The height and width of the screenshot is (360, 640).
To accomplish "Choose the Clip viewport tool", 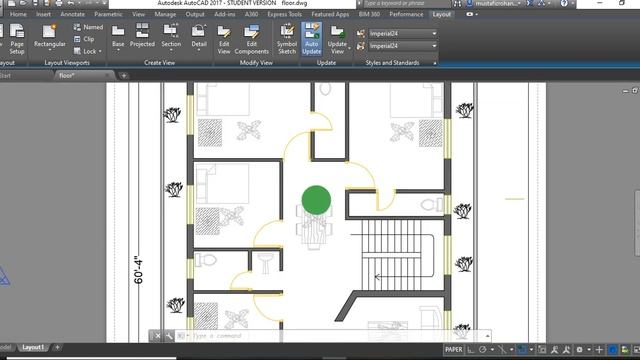I will [84, 39].
